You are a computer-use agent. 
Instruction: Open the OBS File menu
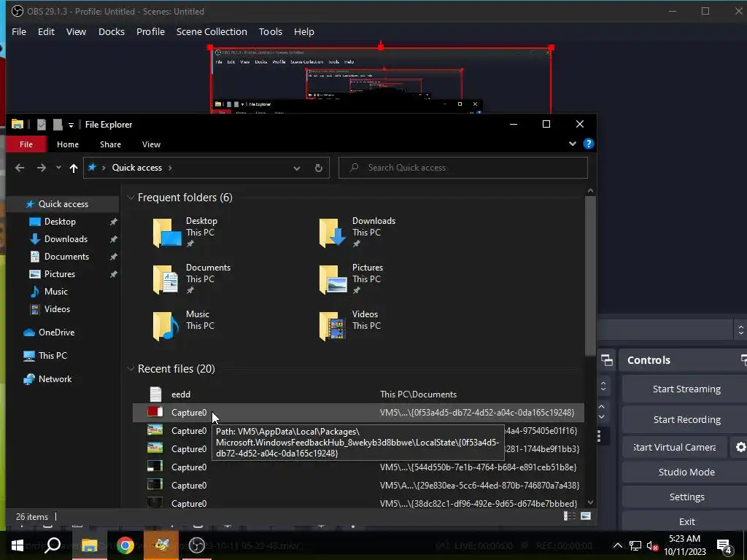(19, 31)
